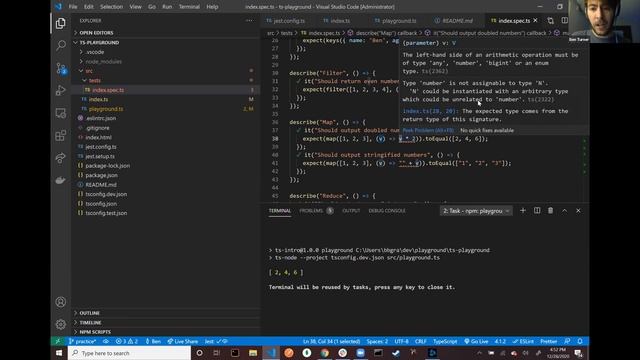
Task: Click Zoom icon in Windows taskbar
Action: tap(360, 353)
